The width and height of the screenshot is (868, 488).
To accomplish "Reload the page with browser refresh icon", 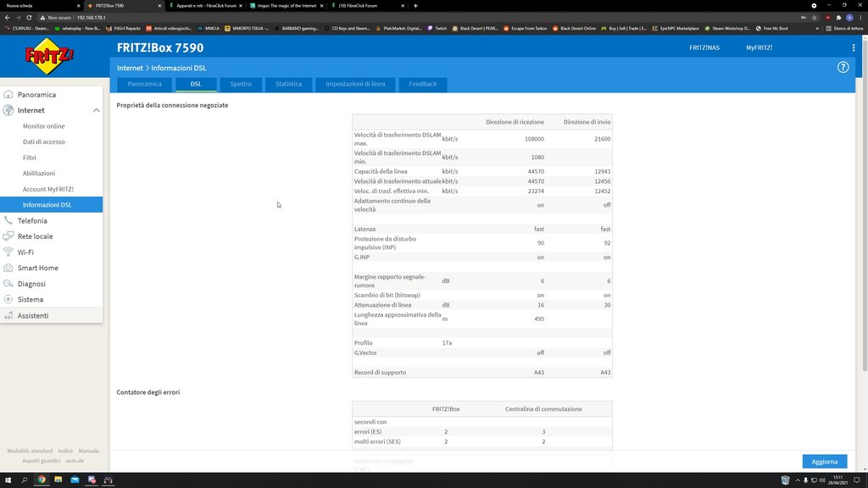I will pyautogui.click(x=29, y=18).
